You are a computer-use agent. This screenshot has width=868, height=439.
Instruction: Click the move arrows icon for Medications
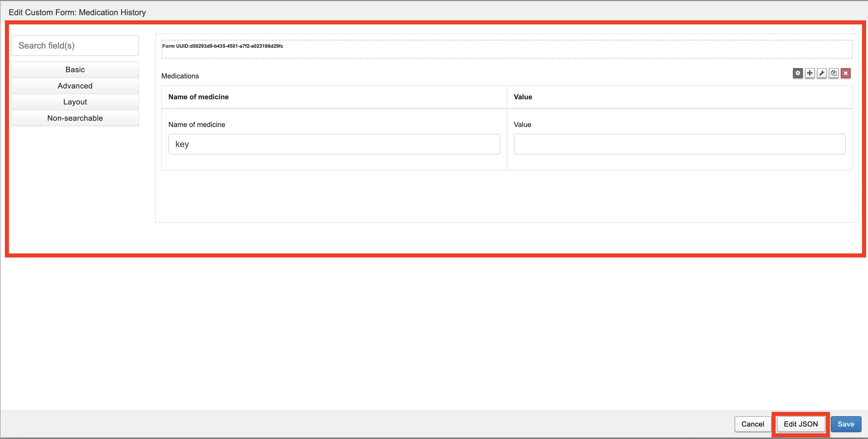(810, 73)
